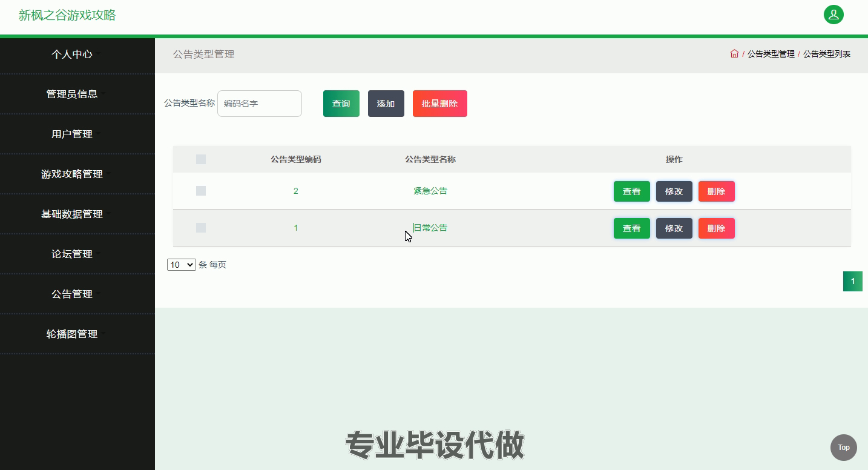The height and width of the screenshot is (470, 868).
Task: Click the 新枫之谷游戏攻略 site title
Action: click(x=67, y=15)
